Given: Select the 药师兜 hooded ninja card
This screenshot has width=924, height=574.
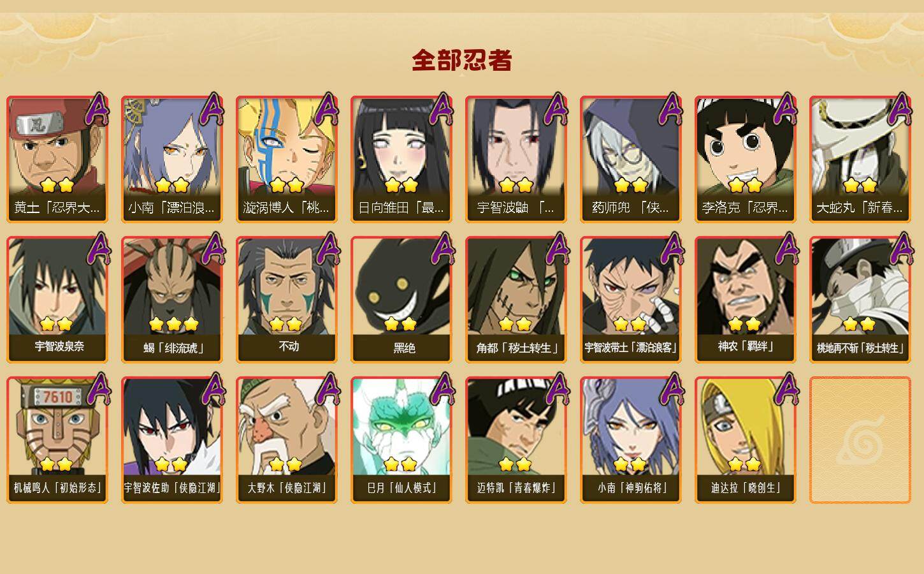Looking at the screenshot, I should pyautogui.click(x=631, y=159).
